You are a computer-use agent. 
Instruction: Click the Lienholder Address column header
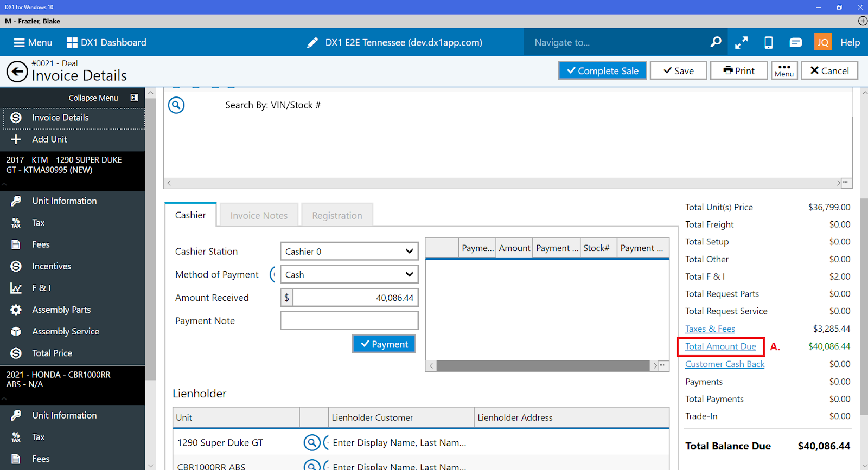(571, 417)
